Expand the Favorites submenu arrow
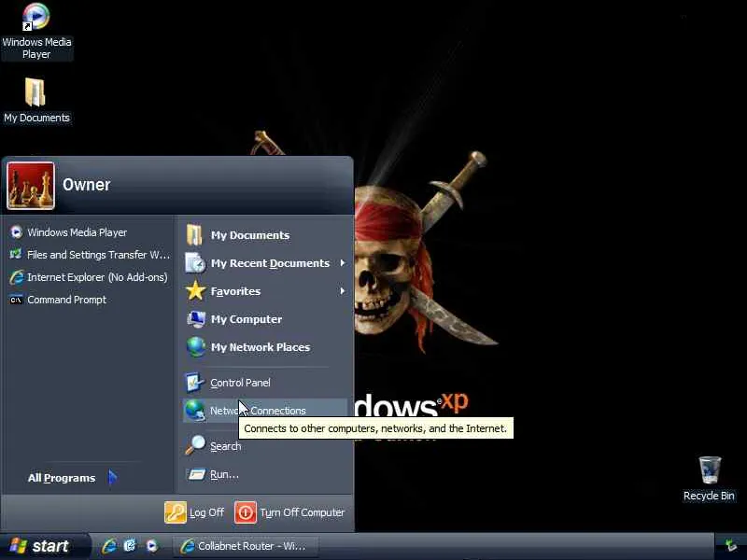 click(x=343, y=291)
